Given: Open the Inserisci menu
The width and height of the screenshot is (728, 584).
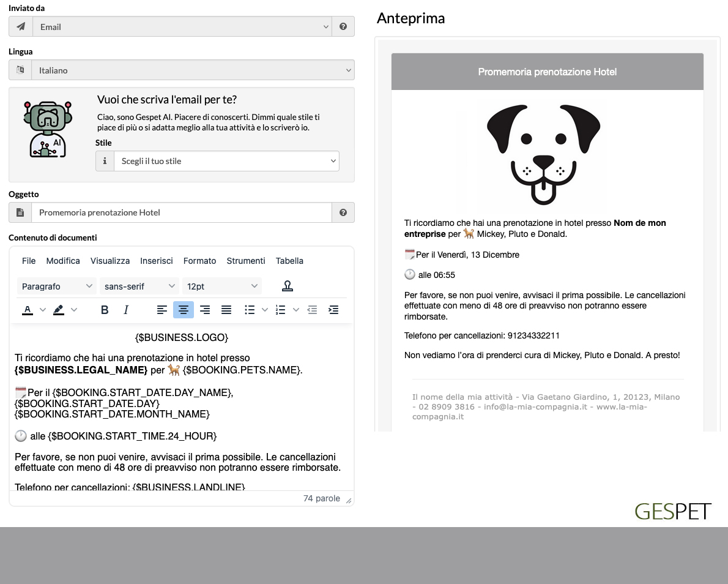Looking at the screenshot, I should coord(157,261).
